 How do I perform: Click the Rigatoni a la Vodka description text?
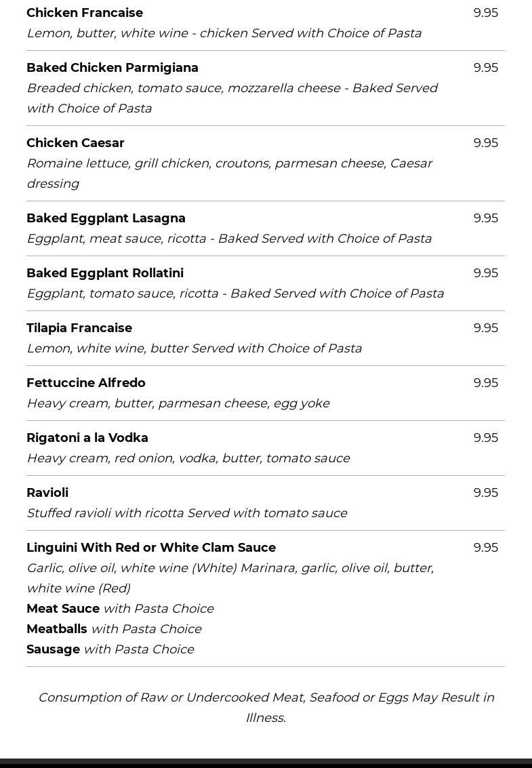188,458
